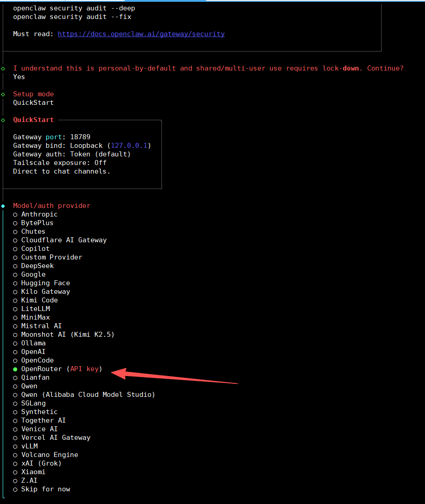Select the Google provider option
425x504 pixels.
[29, 274]
